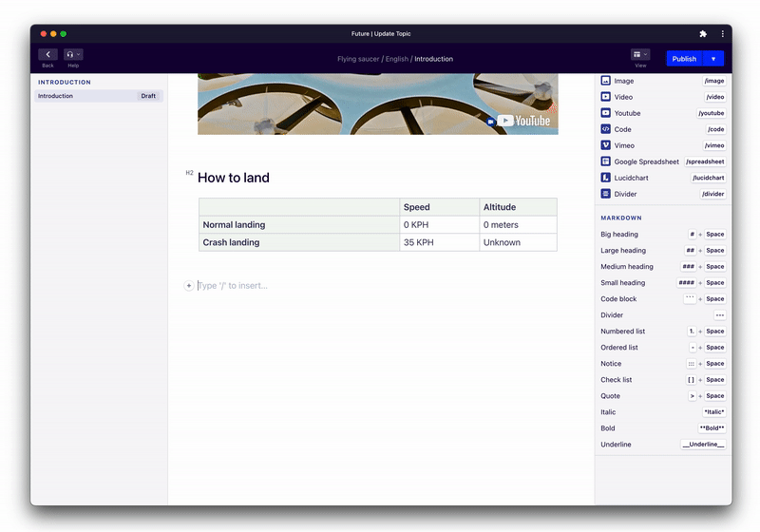The height and width of the screenshot is (532, 760).
Task: Click Numbered list markdown row
Action: tap(662, 332)
